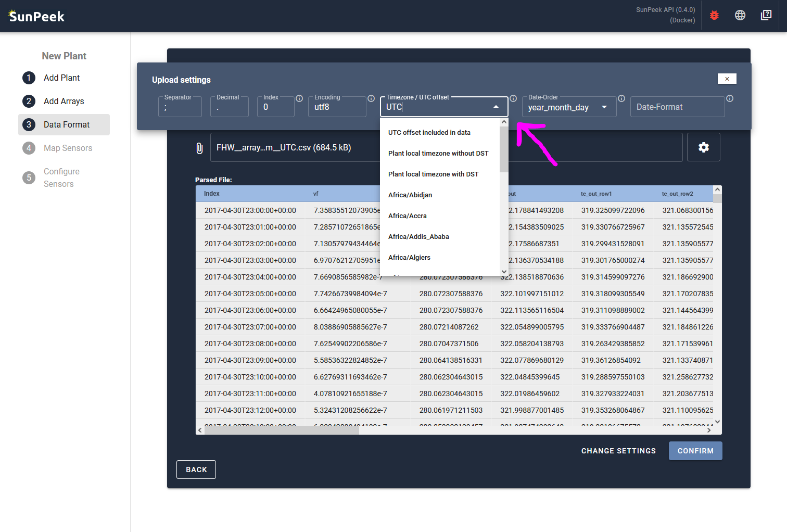This screenshot has height=532, width=787.
Task: Edit the Encoding utf8 field
Action: coord(337,107)
